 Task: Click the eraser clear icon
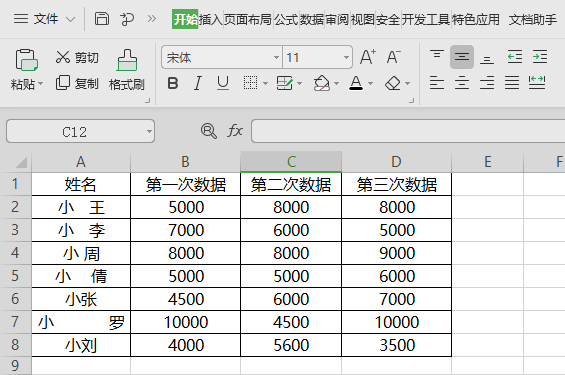click(x=393, y=83)
